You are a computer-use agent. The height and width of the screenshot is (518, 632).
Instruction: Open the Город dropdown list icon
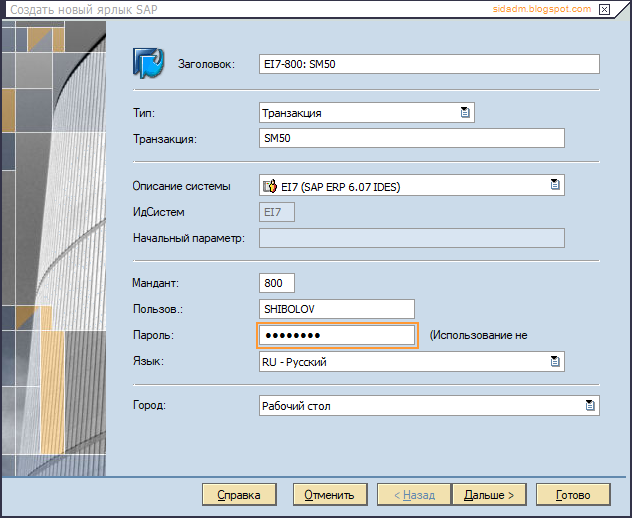click(x=590, y=405)
